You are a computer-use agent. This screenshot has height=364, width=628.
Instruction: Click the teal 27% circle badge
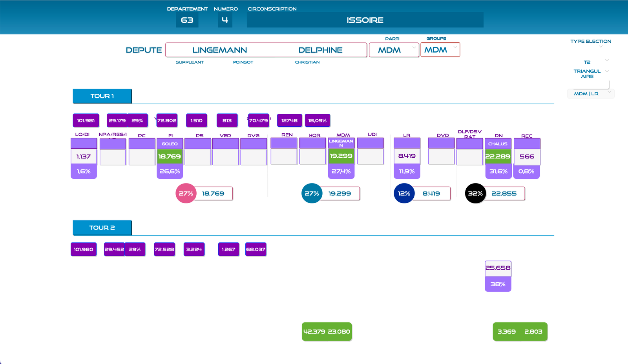click(x=312, y=193)
